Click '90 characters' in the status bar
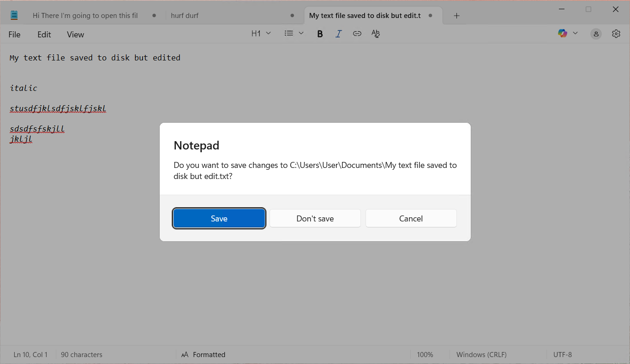Viewport: 630px width, 364px height. point(82,355)
